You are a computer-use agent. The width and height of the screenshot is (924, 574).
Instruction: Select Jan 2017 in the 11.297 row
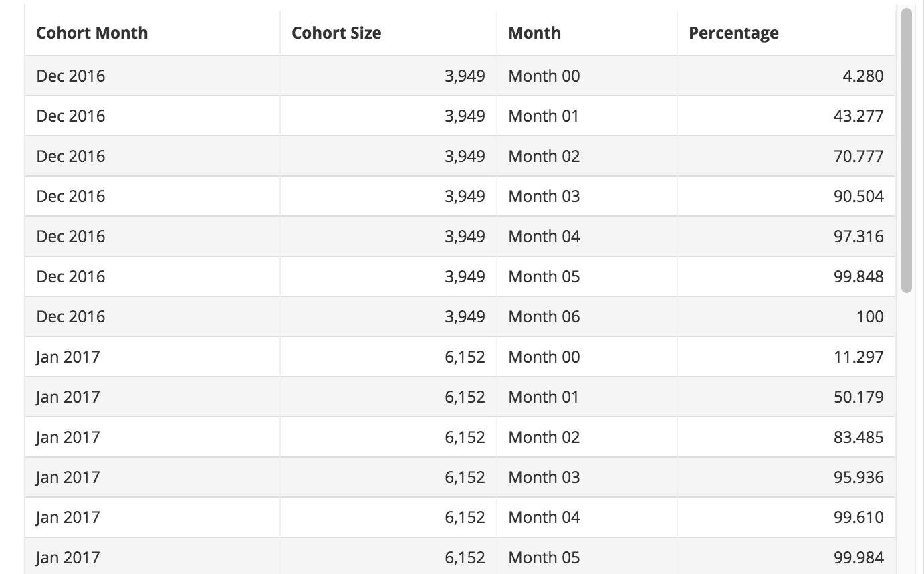pos(68,357)
